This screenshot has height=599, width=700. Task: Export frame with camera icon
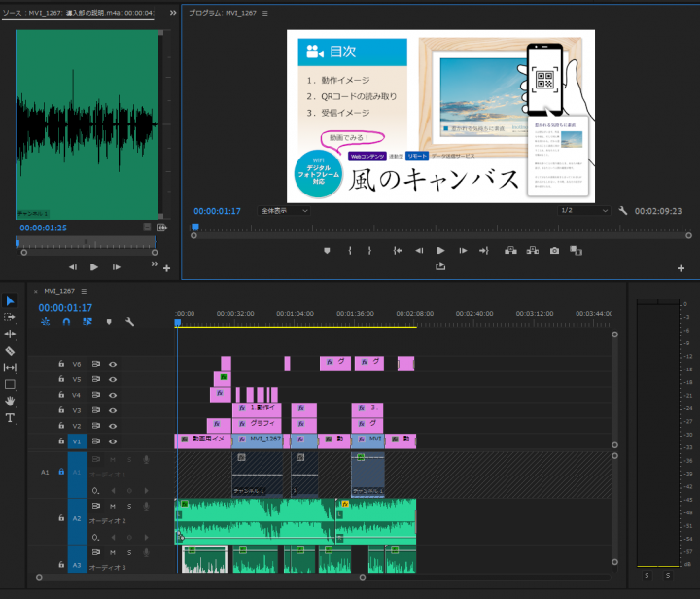point(554,251)
